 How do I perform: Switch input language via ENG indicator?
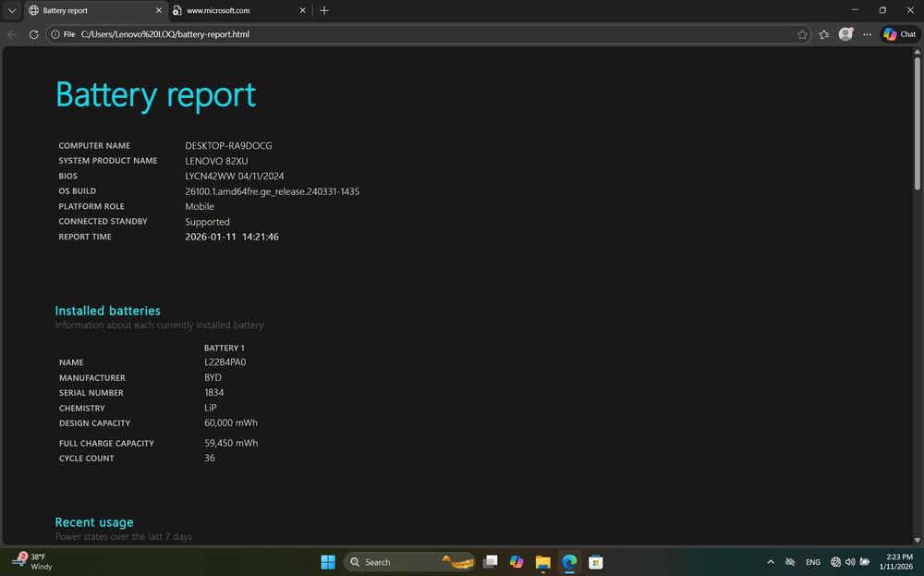[812, 562]
